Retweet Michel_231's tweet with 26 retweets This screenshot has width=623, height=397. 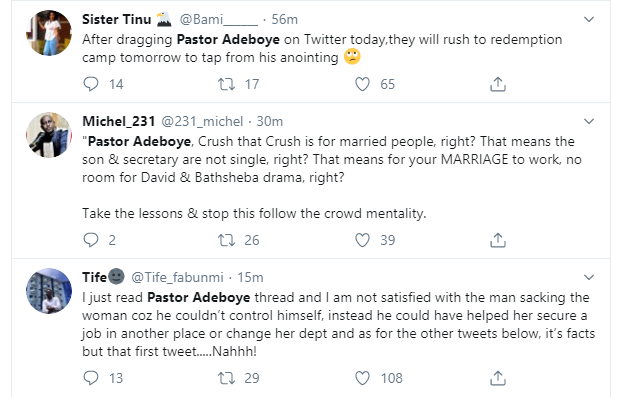click(x=226, y=240)
